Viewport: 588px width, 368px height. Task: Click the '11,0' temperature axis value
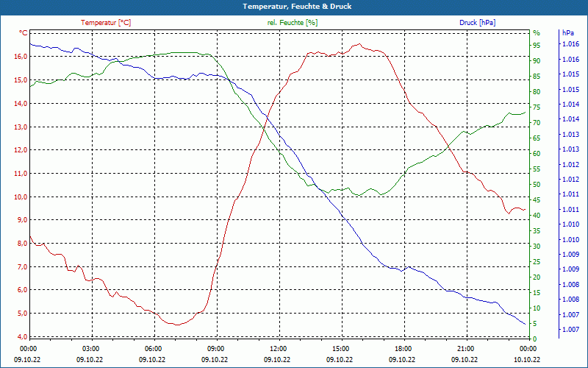coord(21,174)
